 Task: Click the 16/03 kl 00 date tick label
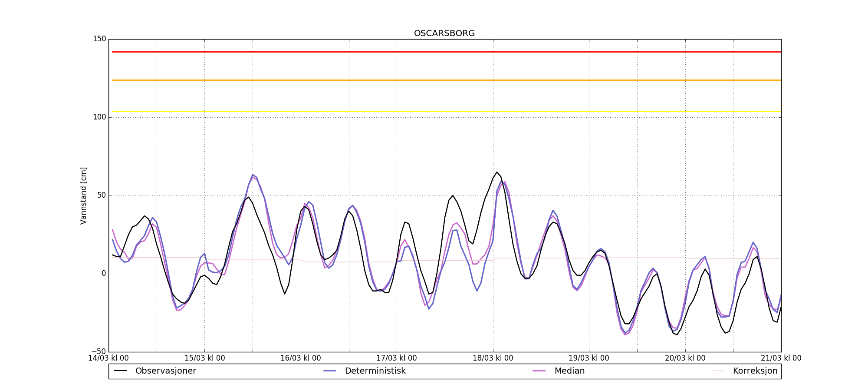(x=301, y=358)
